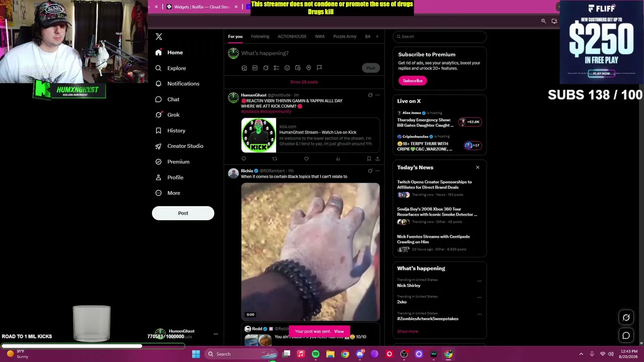Reply to the HumxnGhxst post

(x=244, y=159)
